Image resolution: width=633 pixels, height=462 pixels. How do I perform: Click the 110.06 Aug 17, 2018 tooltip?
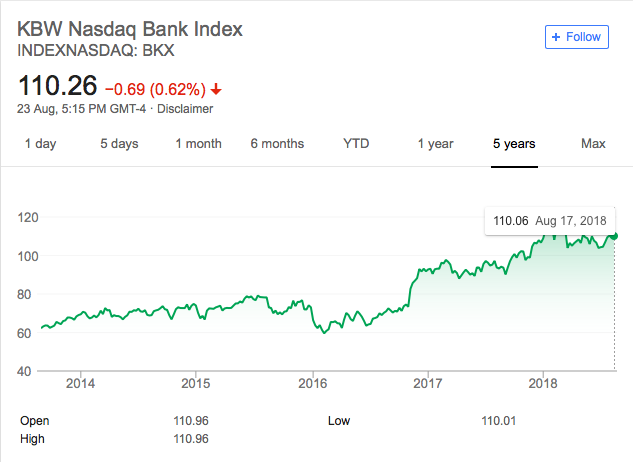pyautogui.click(x=550, y=221)
